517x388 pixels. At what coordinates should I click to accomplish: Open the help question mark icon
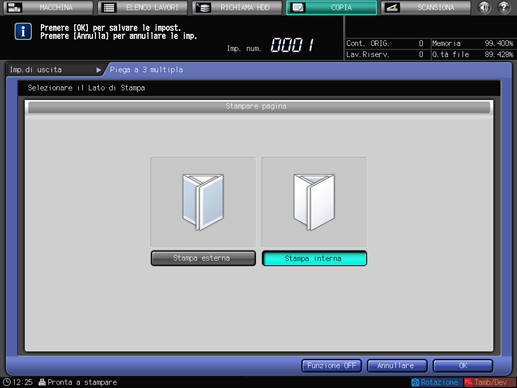(504, 7)
